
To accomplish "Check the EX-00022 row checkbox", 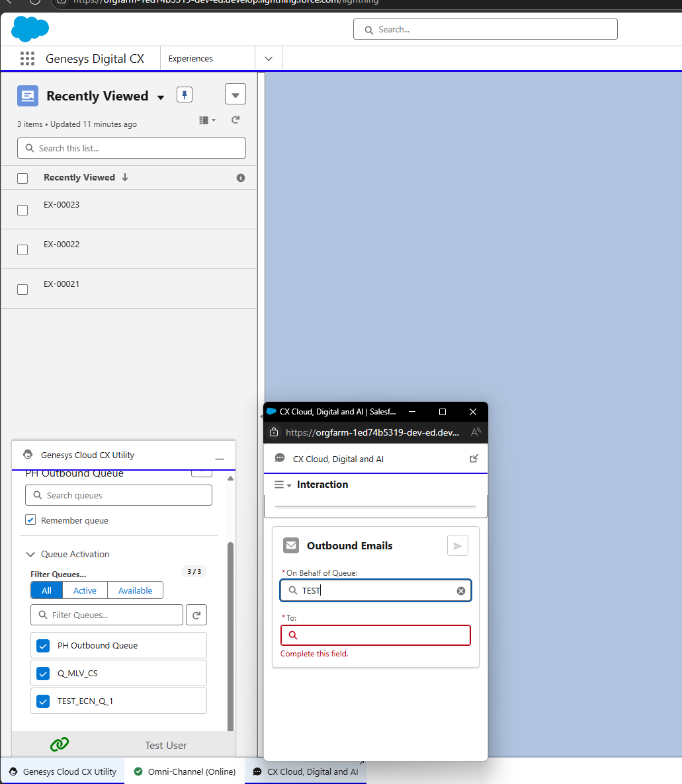I will coord(22,249).
